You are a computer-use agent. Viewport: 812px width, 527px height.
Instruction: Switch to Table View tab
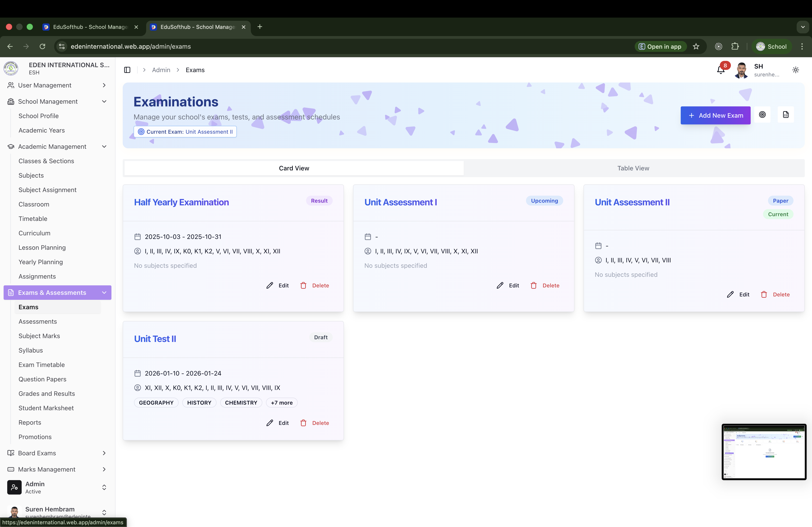[x=633, y=168]
